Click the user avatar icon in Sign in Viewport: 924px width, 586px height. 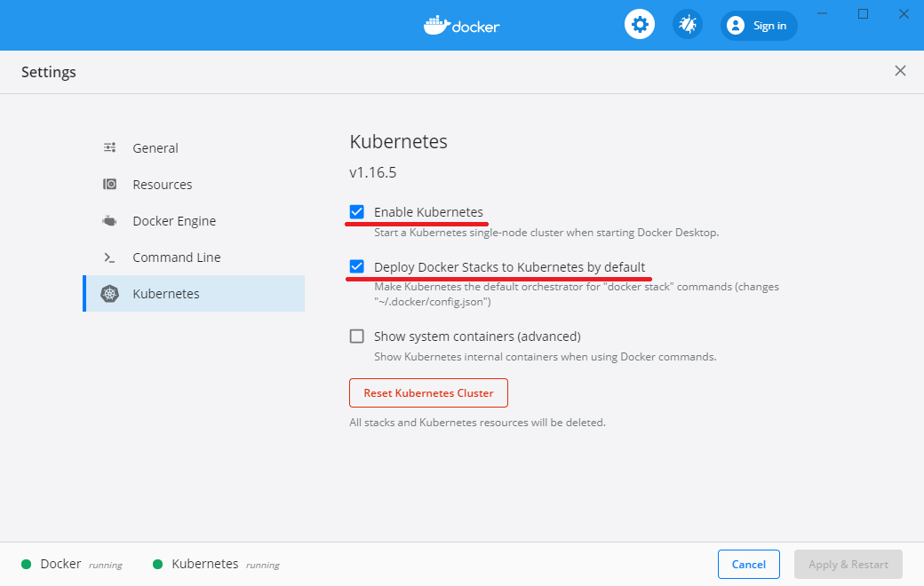tap(735, 26)
